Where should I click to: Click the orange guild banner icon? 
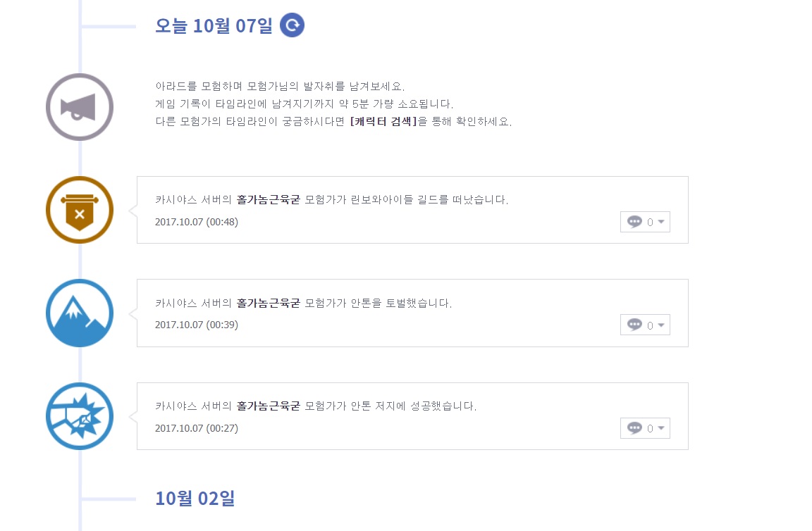[x=80, y=210]
